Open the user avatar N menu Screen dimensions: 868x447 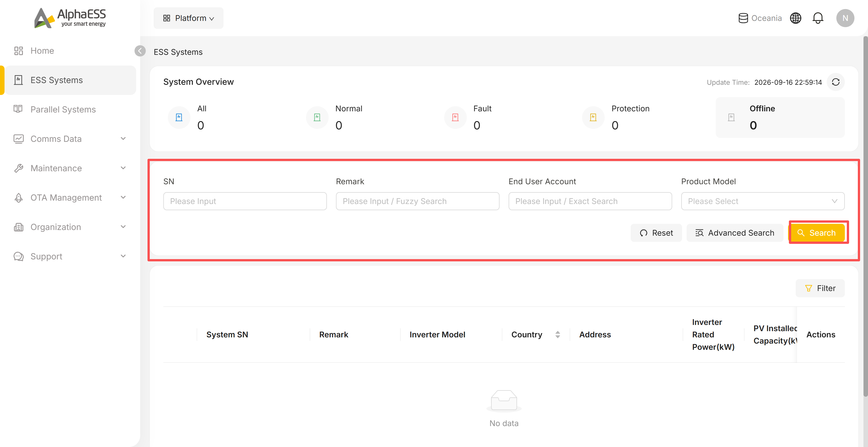[x=845, y=18]
